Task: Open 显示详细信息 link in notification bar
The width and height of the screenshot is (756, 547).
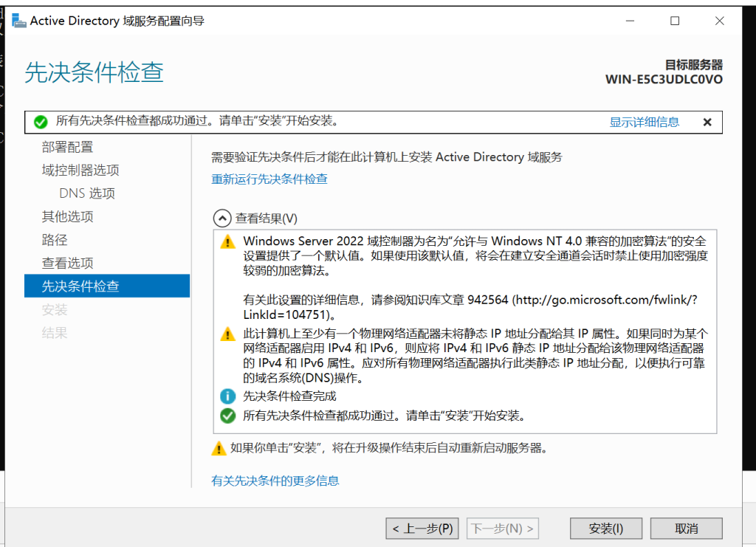Action: pos(644,123)
